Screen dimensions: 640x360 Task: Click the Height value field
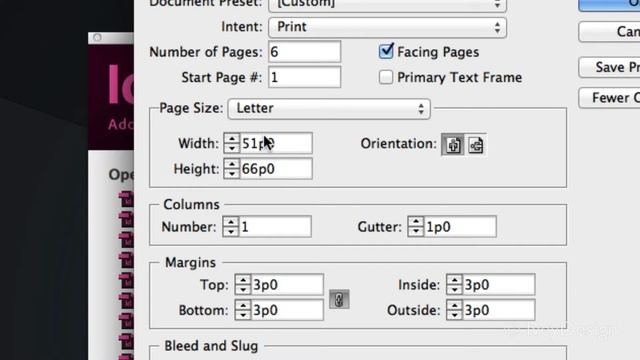(x=276, y=169)
